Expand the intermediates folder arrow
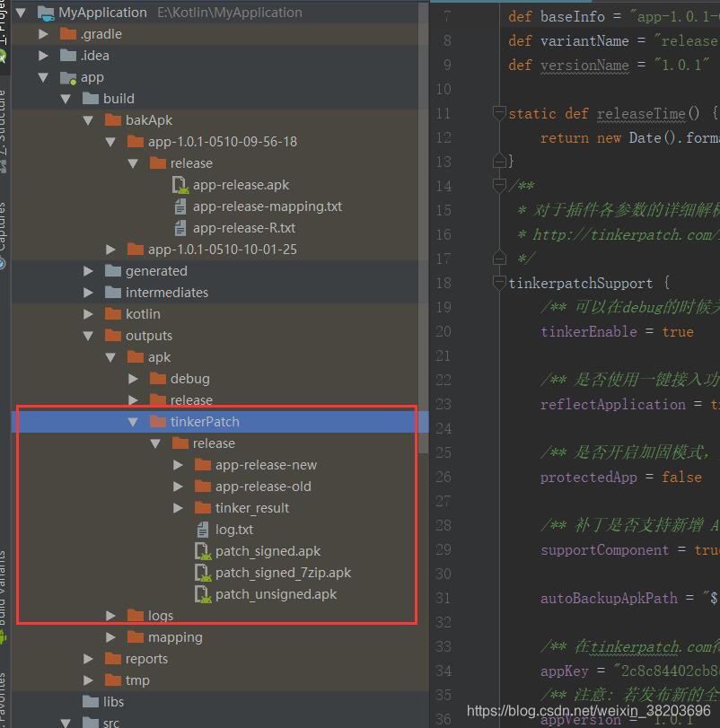 click(x=88, y=293)
